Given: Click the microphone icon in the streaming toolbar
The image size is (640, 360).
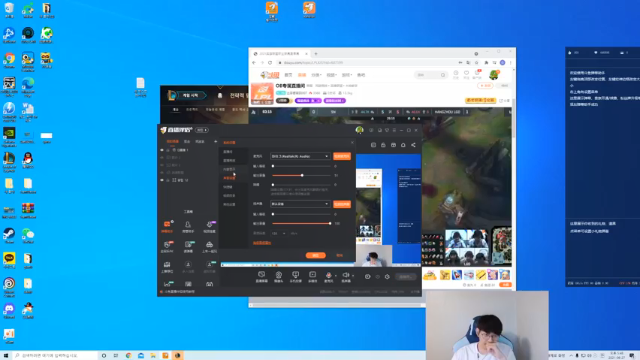Looking at the screenshot, I should 328,276.
